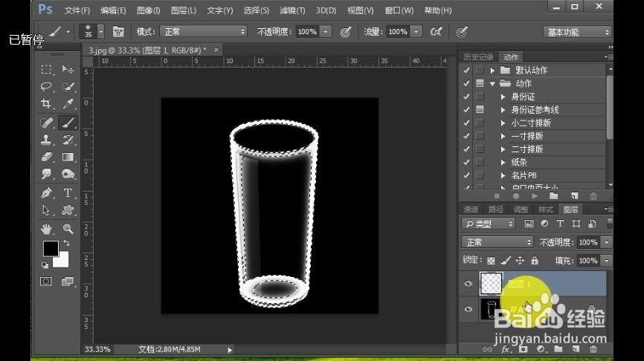Open the 不透明度 slider dropdown in options bar
644x361 pixels.
tap(326, 32)
